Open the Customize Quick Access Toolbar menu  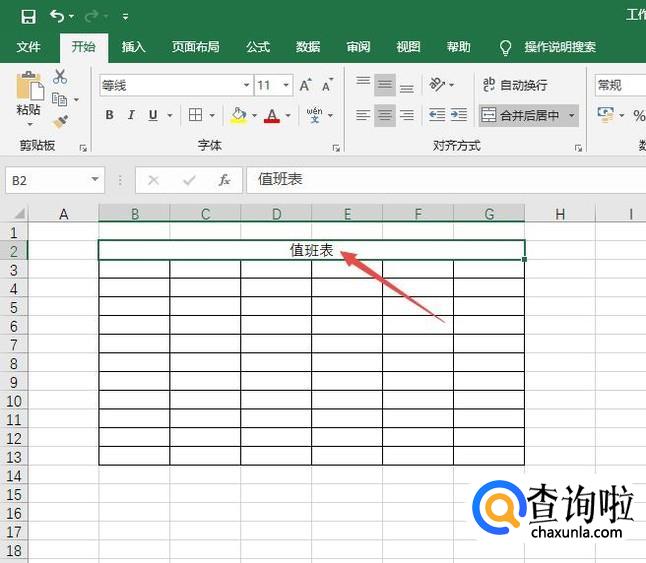pos(126,17)
